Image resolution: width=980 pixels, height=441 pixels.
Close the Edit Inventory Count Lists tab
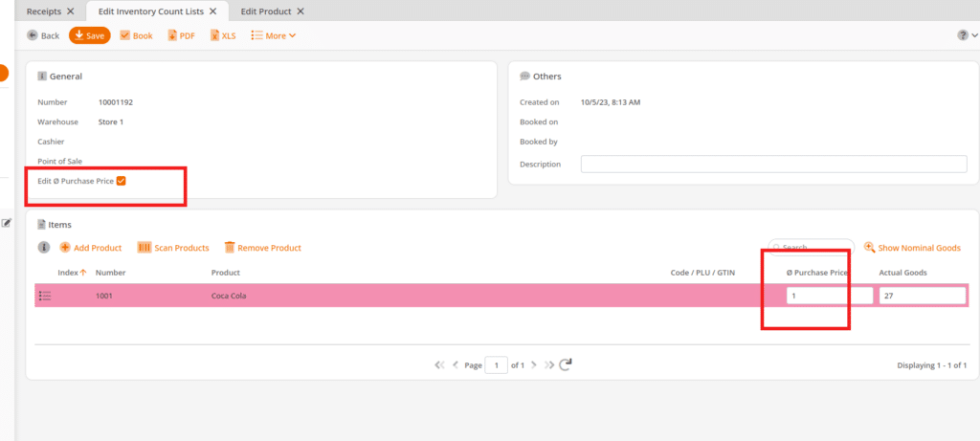[213, 11]
